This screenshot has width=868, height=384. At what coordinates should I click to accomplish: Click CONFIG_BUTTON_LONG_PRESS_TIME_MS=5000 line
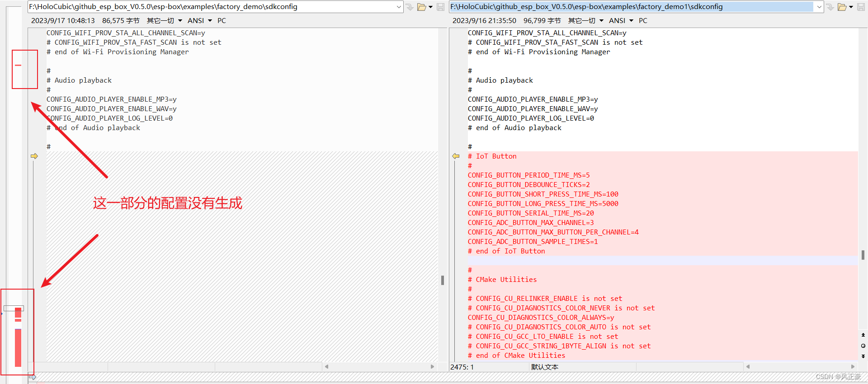tap(543, 204)
